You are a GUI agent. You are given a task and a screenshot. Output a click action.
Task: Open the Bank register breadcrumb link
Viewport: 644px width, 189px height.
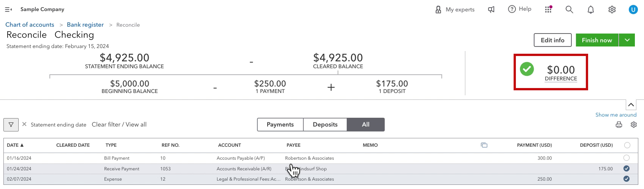coord(85,25)
